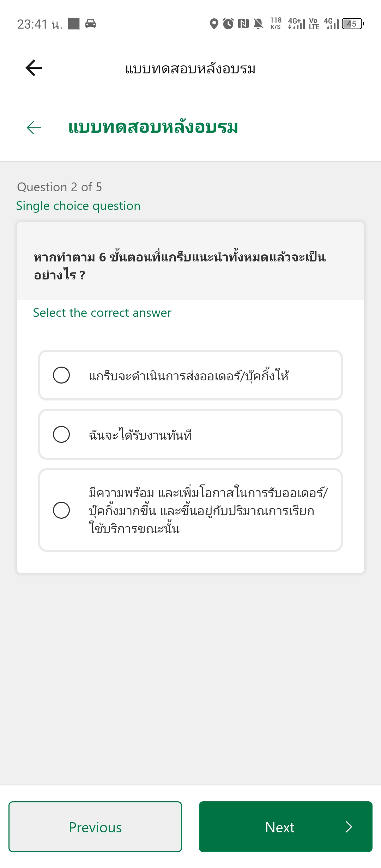
Task: Tap the car driving mode status icon
Action: [91, 24]
